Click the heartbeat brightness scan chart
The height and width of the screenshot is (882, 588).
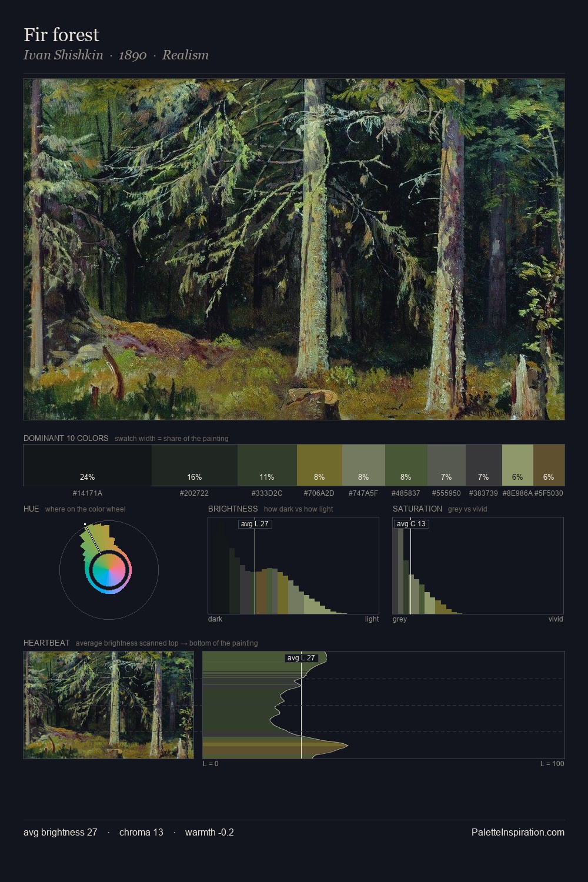(383, 705)
